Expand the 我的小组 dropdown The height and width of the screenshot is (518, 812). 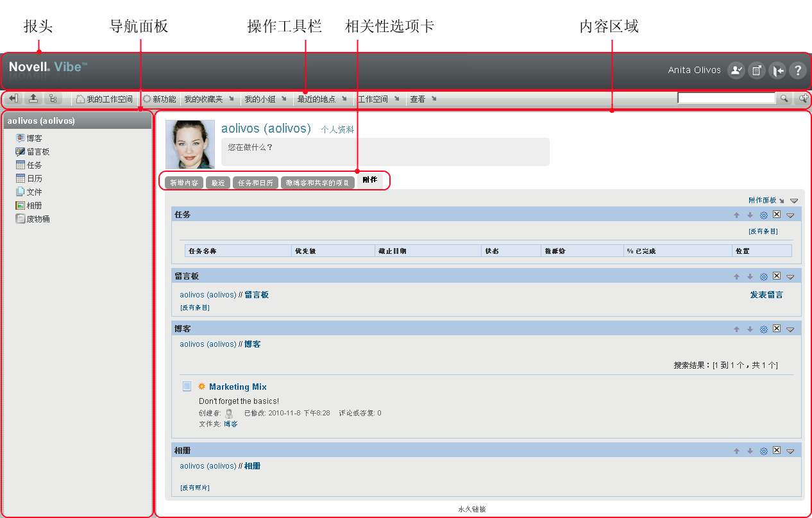pyautogui.click(x=265, y=99)
